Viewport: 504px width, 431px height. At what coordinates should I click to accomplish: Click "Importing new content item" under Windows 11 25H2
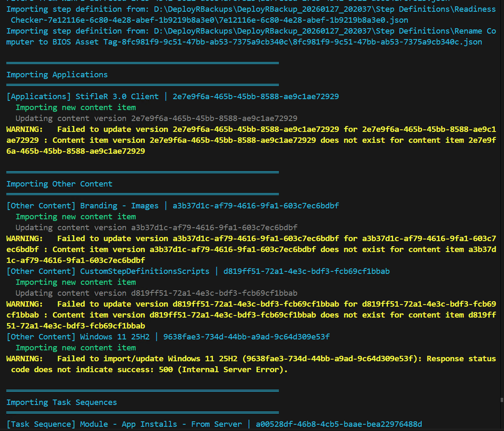(x=76, y=348)
